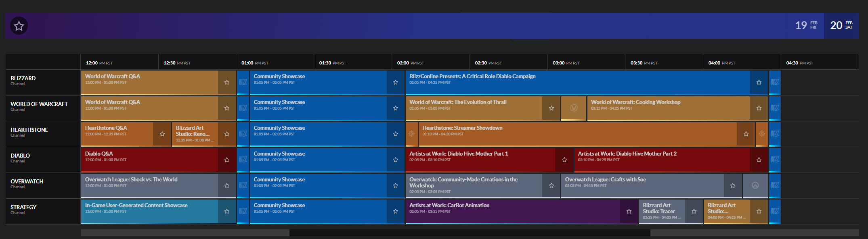868x239 pixels.
Task: Click the Blizz block ending the Blizzard channel row
Action: tap(775, 82)
